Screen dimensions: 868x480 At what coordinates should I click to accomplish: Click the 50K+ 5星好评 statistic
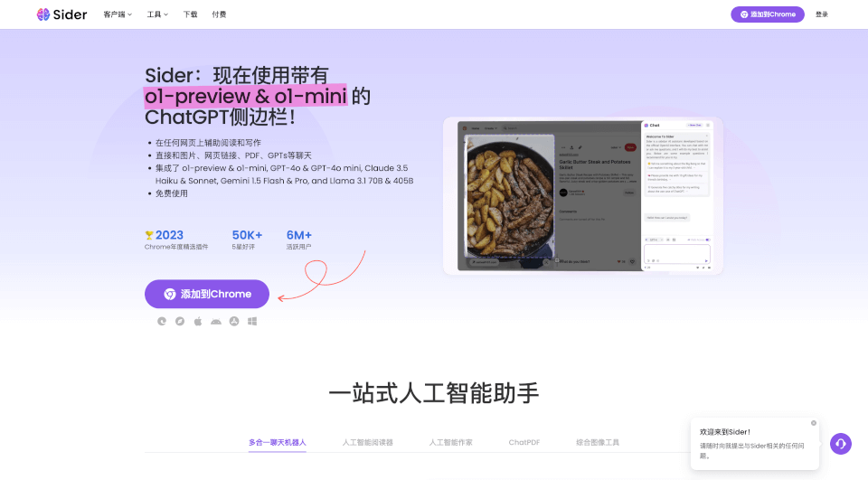247,240
